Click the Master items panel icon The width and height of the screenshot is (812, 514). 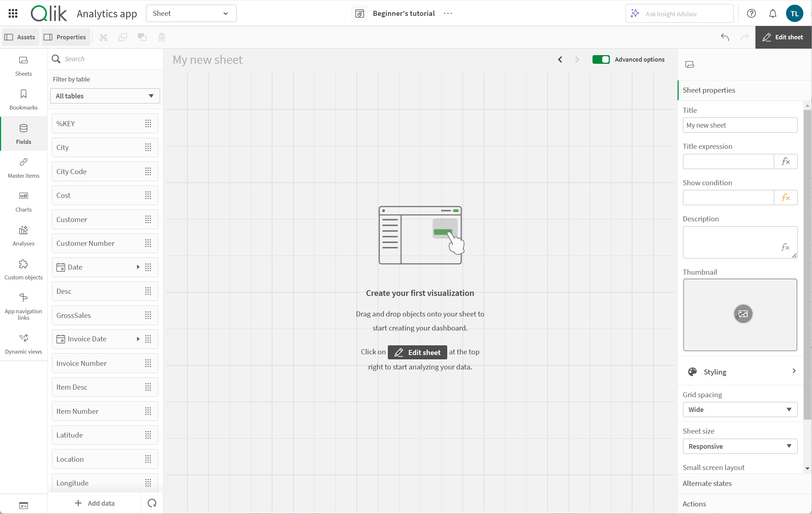(x=23, y=168)
